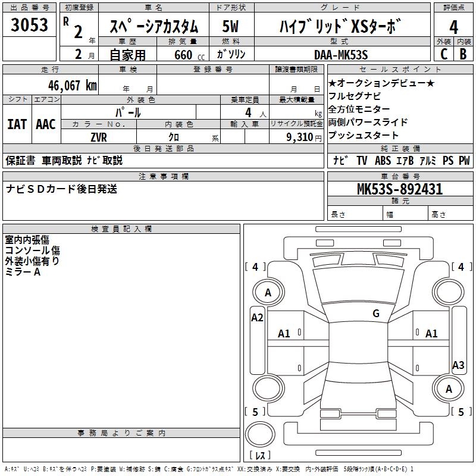This screenshot has width=476, height=476.
Task: Click the air conditioner value AAC
Action: pos(46,124)
